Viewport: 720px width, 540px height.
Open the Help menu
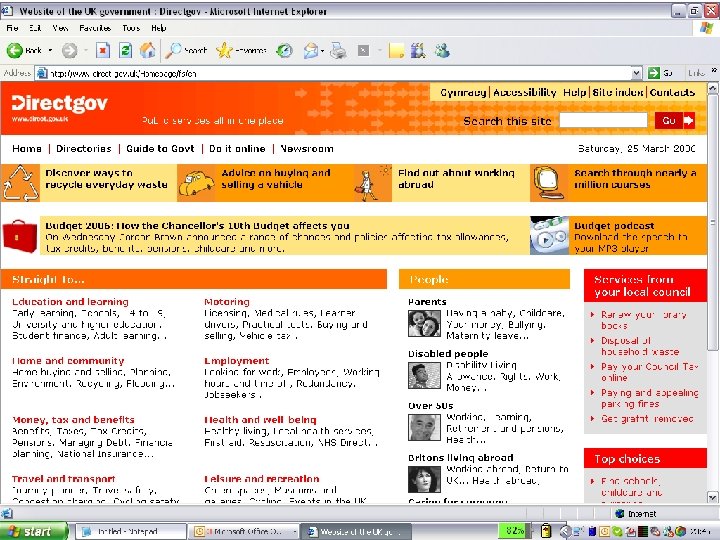[x=158, y=28]
